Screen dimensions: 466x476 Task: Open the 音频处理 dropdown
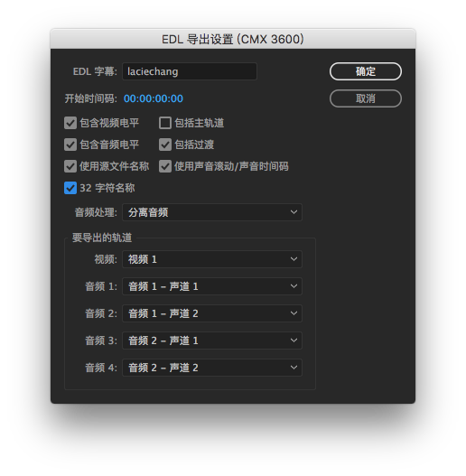212,212
